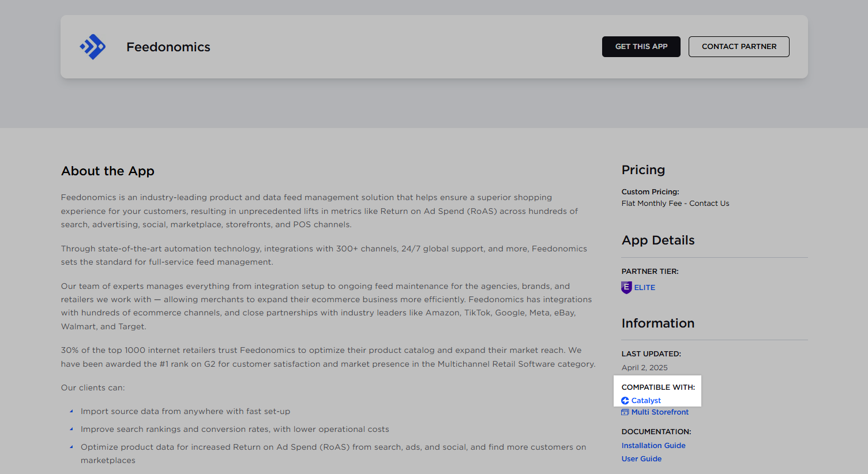Open the Installation Guide link

[653, 446]
